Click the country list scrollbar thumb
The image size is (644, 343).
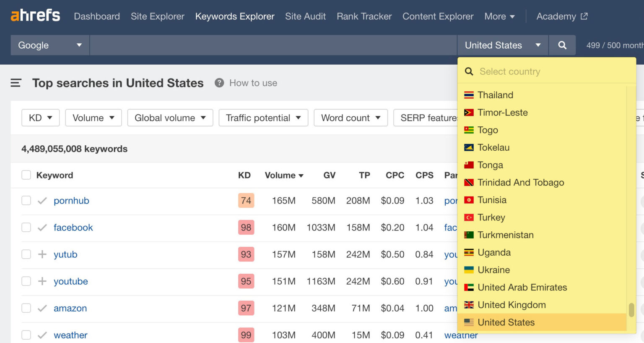point(631,310)
